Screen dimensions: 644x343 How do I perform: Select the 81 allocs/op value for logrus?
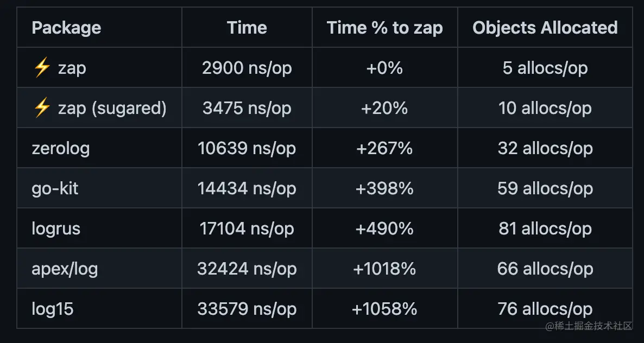click(545, 228)
